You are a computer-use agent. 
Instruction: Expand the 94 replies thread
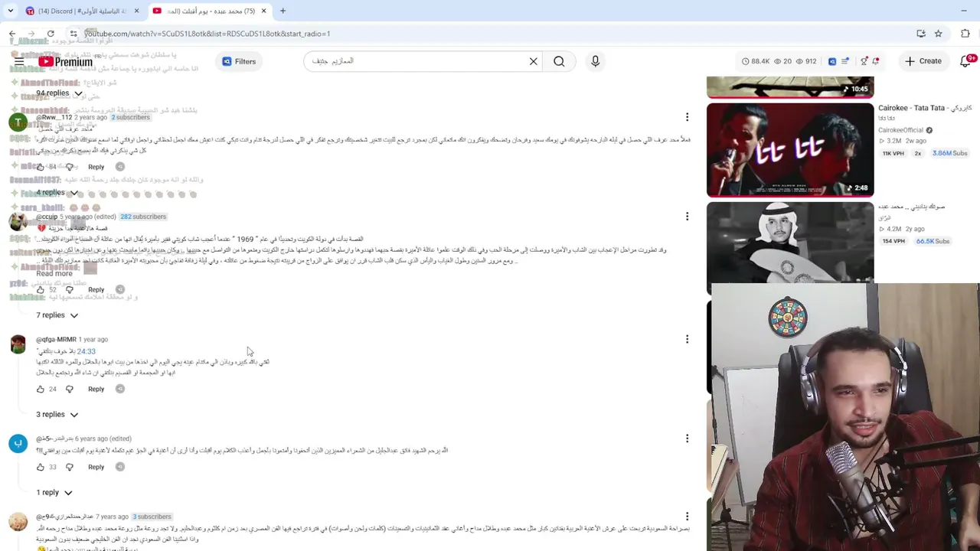(59, 93)
